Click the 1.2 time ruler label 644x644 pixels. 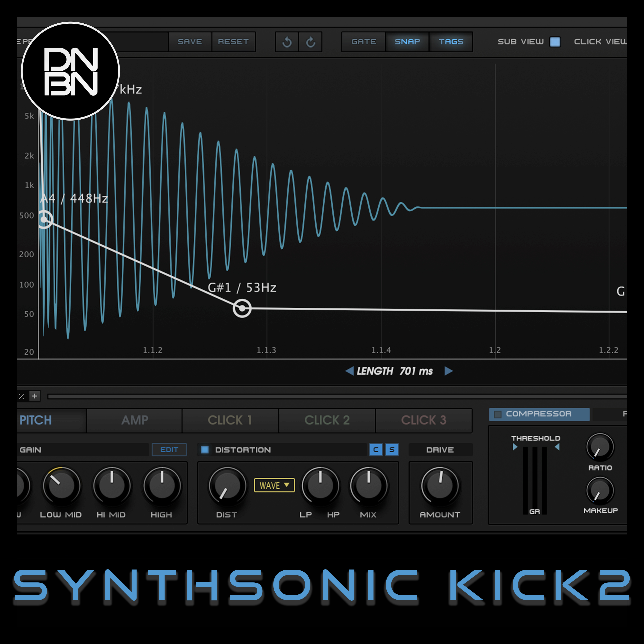click(495, 350)
